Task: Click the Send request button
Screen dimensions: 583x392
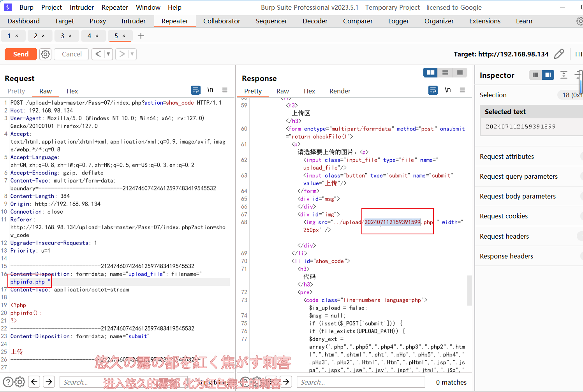Action: 21,54
